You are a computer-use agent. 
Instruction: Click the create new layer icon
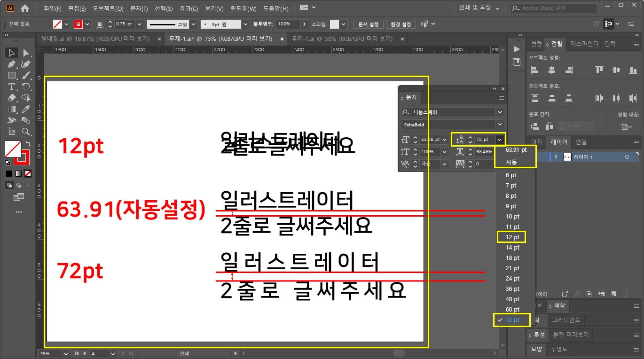[x=613, y=294]
